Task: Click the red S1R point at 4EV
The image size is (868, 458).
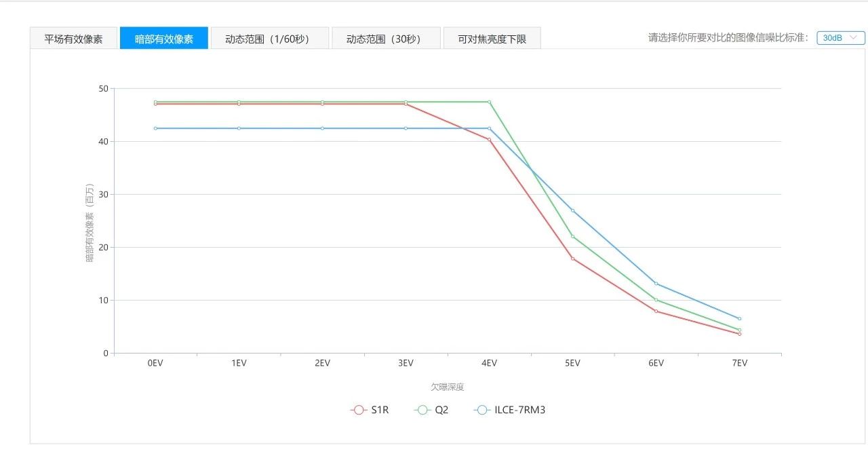Action: tap(489, 139)
